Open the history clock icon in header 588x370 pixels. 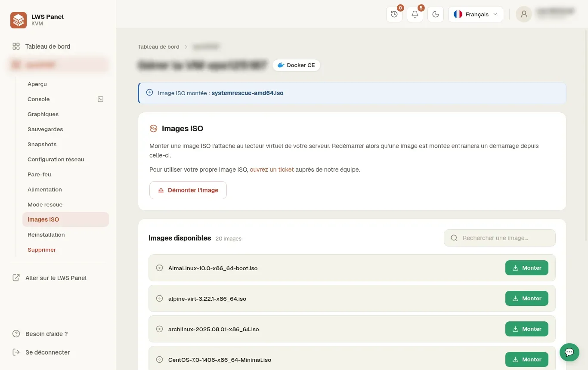tap(394, 14)
